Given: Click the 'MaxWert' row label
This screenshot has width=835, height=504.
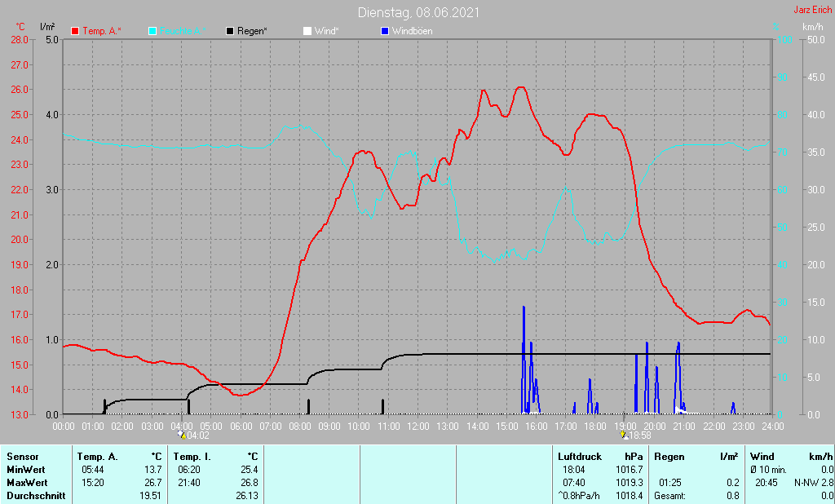Looking at the screenshot, I should click(27, 483).
